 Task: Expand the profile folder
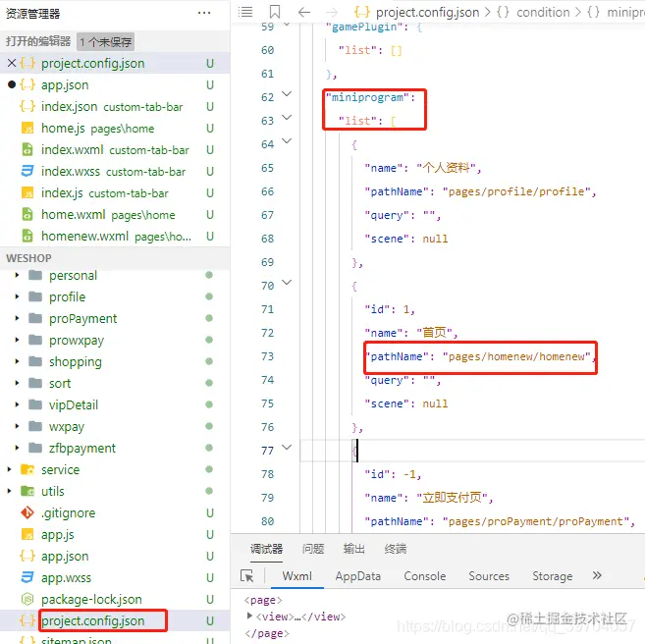coord(17,296)
